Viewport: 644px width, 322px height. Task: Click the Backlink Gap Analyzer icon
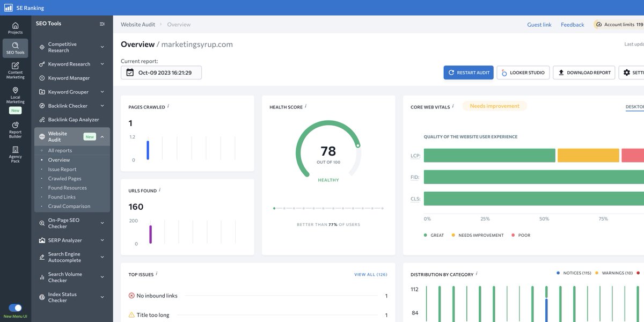(x=42, y=120)
